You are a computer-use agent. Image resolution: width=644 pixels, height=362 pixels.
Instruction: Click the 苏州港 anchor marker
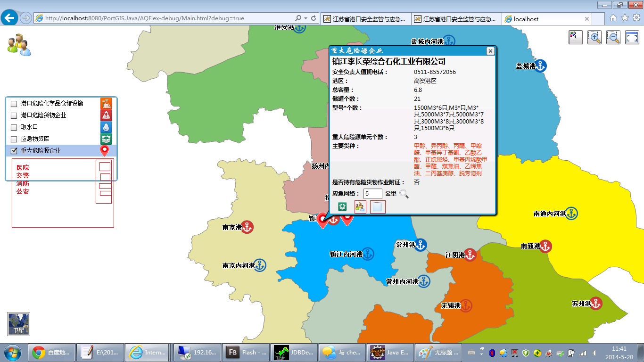pos(596,304)
